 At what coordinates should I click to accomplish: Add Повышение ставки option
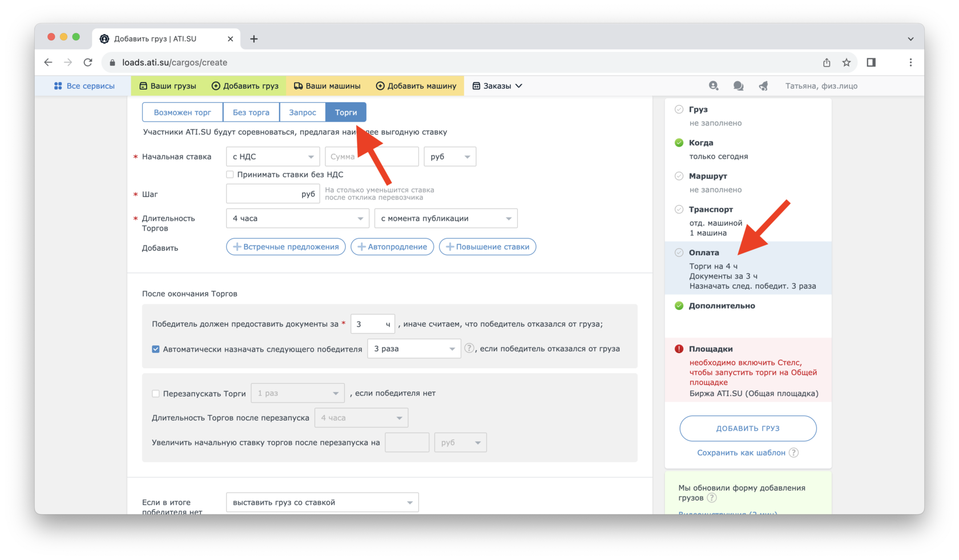click(487, 247)
